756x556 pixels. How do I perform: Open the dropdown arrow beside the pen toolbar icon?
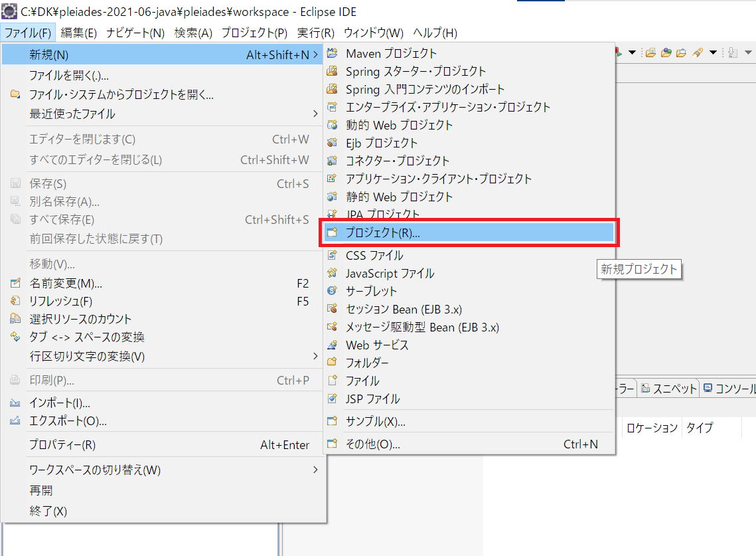713,52
